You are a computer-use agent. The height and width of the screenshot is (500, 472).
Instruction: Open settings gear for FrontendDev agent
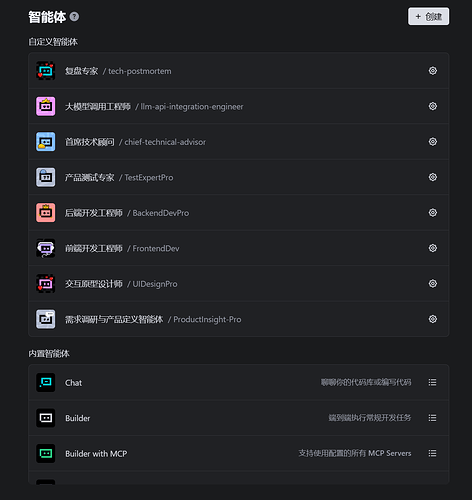(432, 248)
